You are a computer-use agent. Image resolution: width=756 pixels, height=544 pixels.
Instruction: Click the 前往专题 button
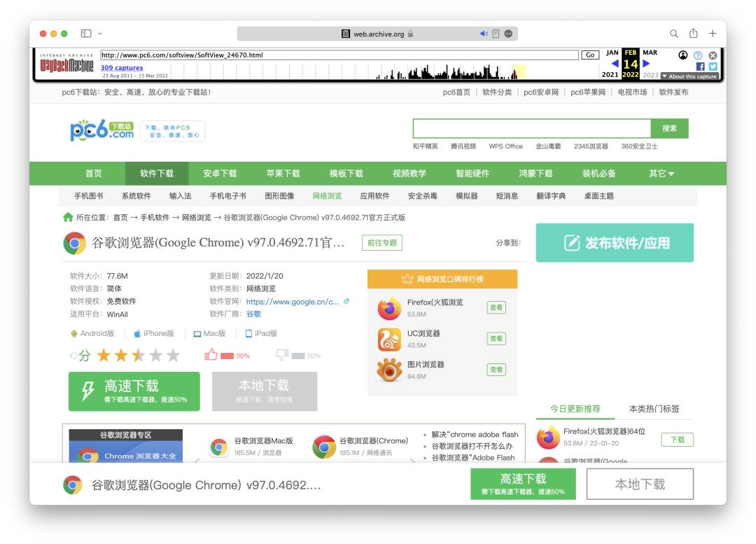coord(382,242)
